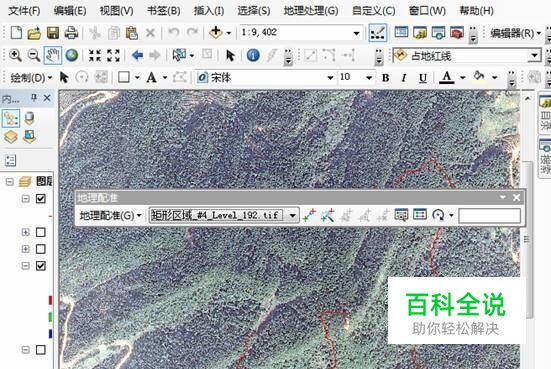
Task: Open the 绘制(D) drawing menu button
Action: (x=31, y=78)
